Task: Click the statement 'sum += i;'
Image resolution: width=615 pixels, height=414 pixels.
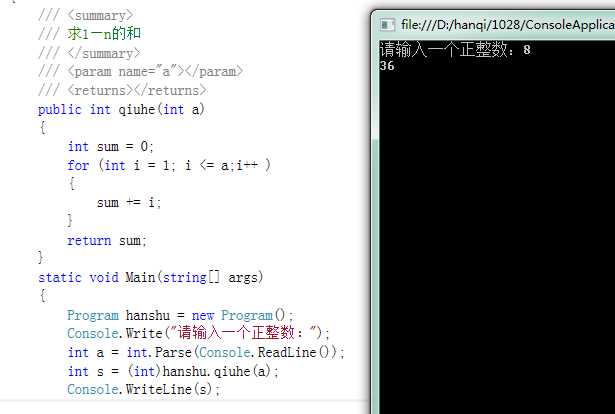Action: (x=129, y=203)
